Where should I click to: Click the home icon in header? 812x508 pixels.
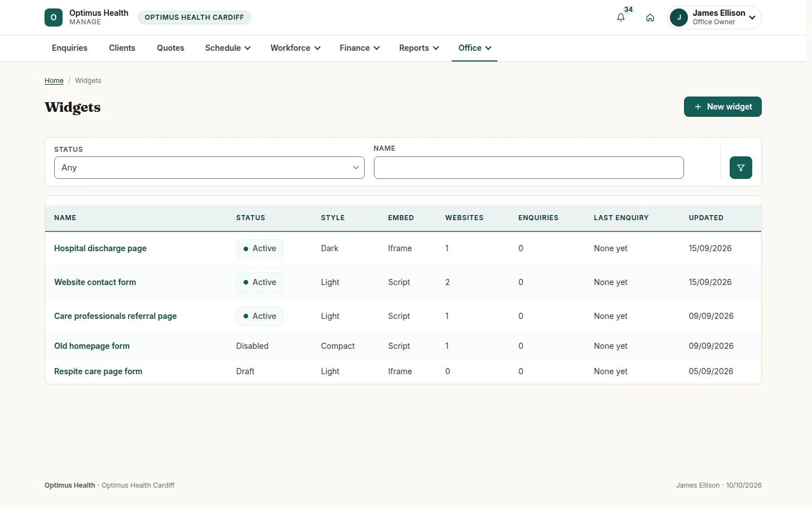coord(650,17)
